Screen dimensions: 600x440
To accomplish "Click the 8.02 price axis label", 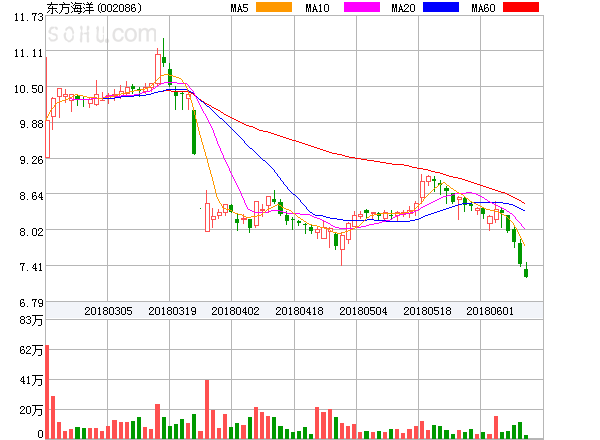I will (31, 232).
